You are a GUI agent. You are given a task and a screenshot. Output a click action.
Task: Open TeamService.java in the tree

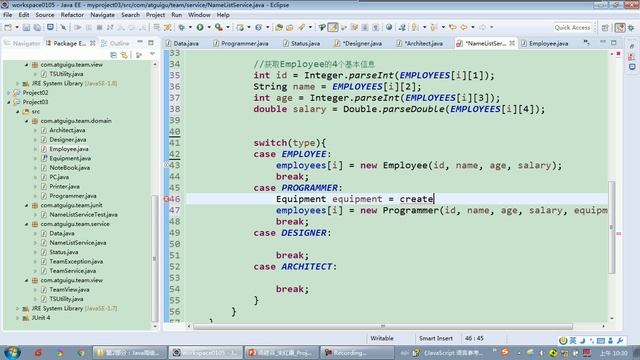(73, 271)
